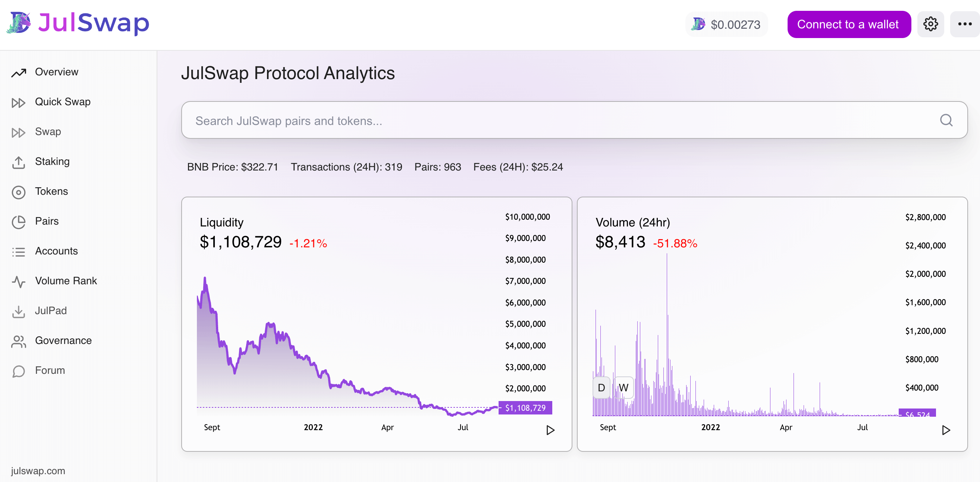Viewport: 980px width, 482px height.
Task: Click play arrow on Liquidity chart
Action: point(550,430)
